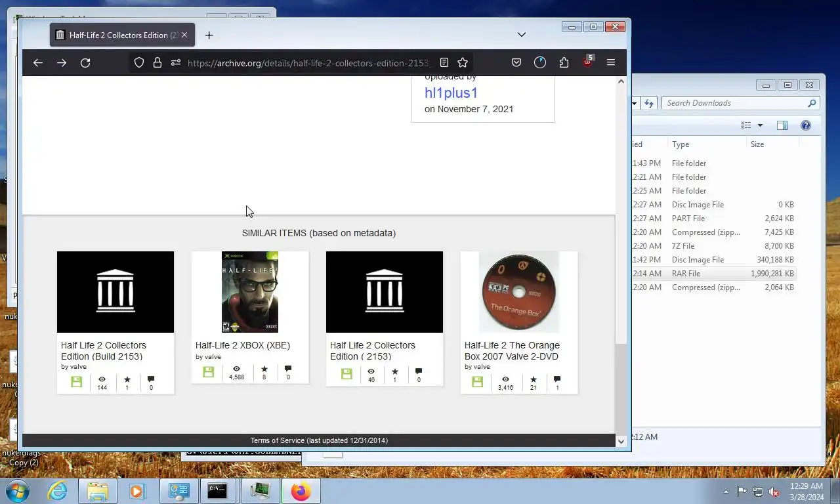Switch to the command prompt taskbar icon

(217, 491)
